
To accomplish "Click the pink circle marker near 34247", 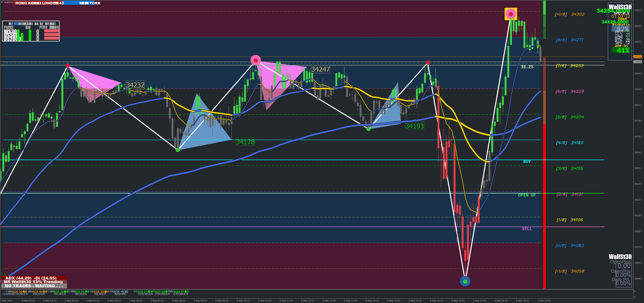I will (256, 60).
